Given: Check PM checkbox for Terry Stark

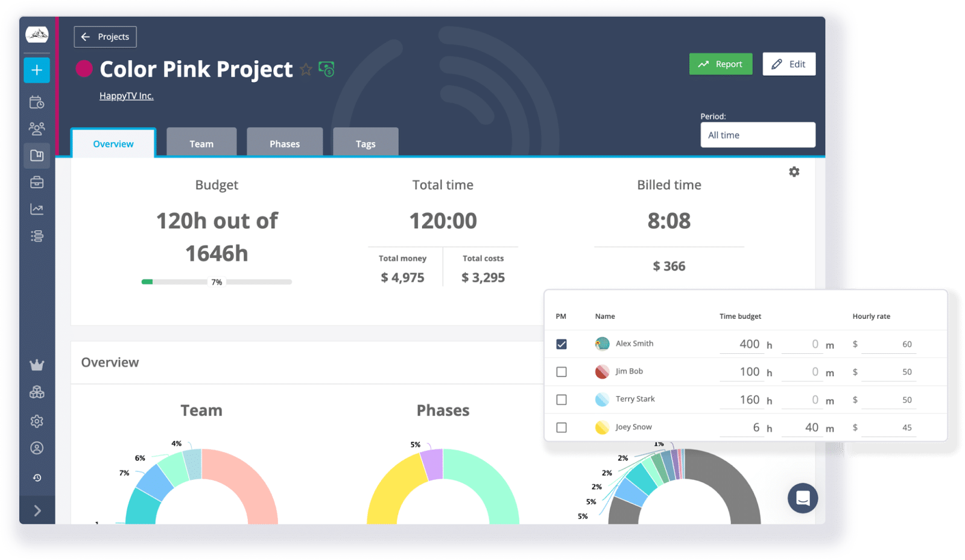Looking at the screenshot, I should pos(562,400).
